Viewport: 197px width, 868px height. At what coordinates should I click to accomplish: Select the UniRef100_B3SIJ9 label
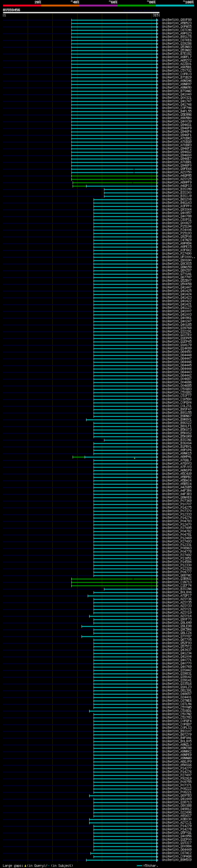[177, 196]
